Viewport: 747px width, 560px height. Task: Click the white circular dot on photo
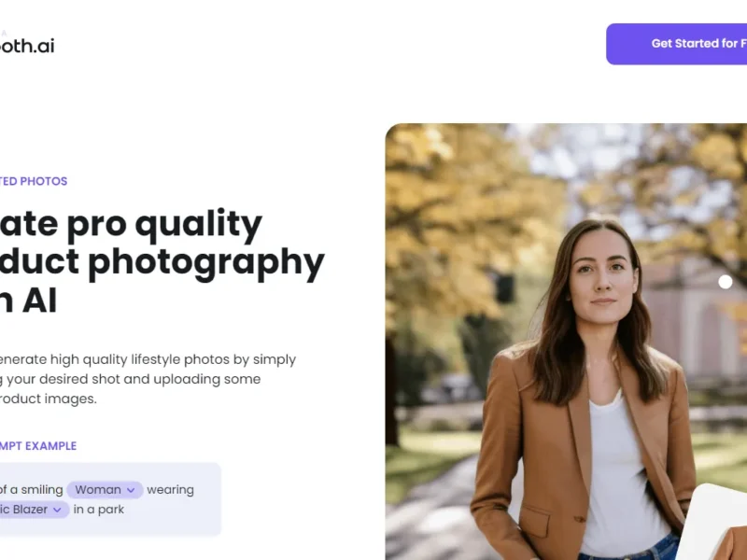point(726,282)
